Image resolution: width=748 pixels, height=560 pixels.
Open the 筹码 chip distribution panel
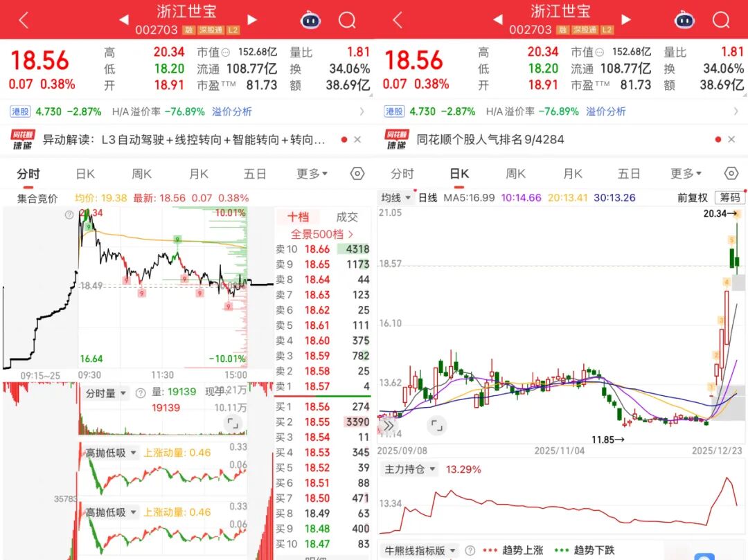pyautogui.click(x=731, y=197)
